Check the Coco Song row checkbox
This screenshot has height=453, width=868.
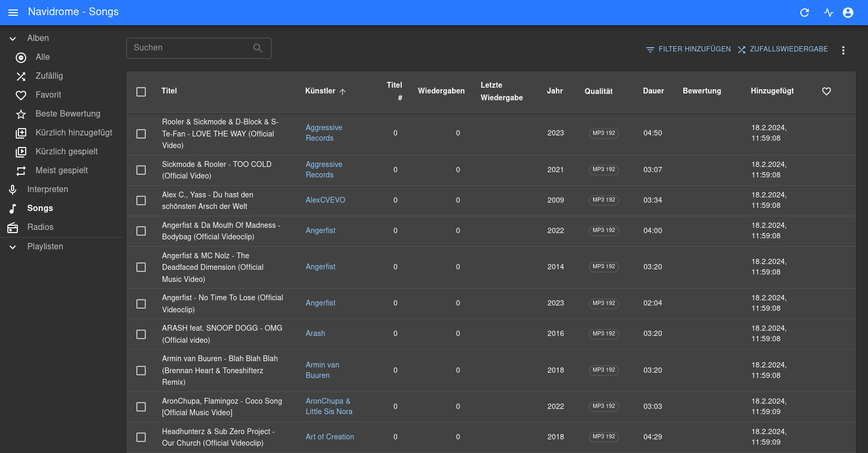tap(141, 407)
